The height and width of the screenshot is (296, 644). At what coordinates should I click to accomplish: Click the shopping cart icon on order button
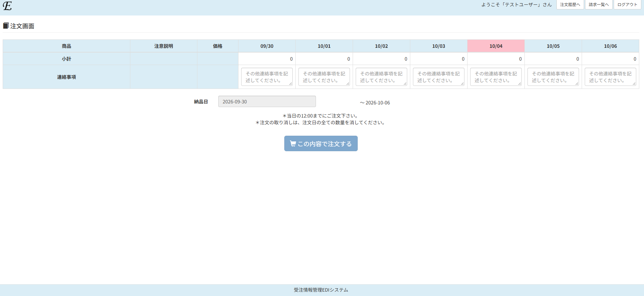tap(293, 143)
